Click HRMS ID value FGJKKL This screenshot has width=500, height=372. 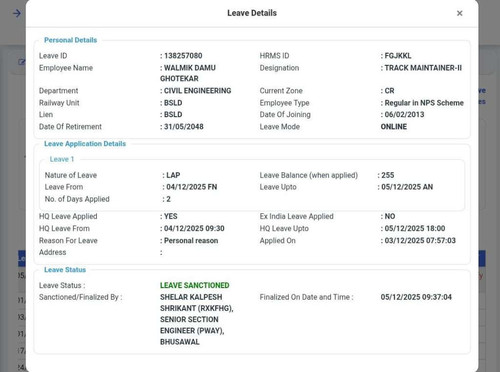coord(398,56)
